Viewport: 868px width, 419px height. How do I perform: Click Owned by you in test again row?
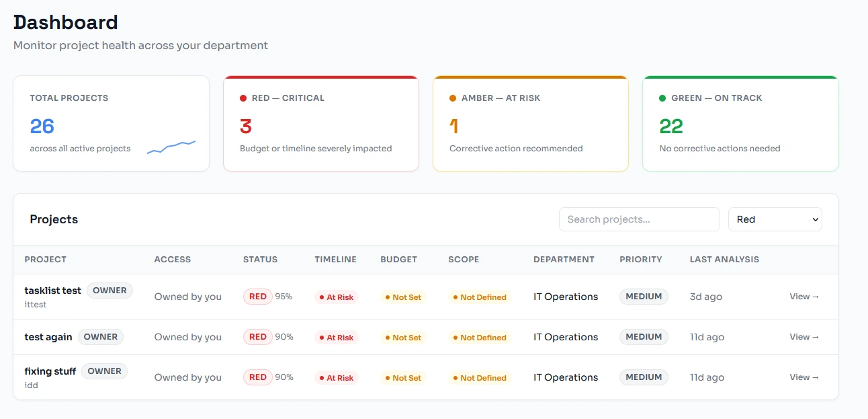click(x=188, y=337)
